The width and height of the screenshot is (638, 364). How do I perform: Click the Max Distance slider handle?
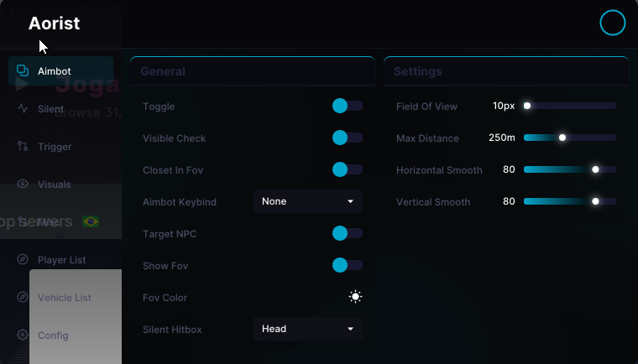[562, 138]
